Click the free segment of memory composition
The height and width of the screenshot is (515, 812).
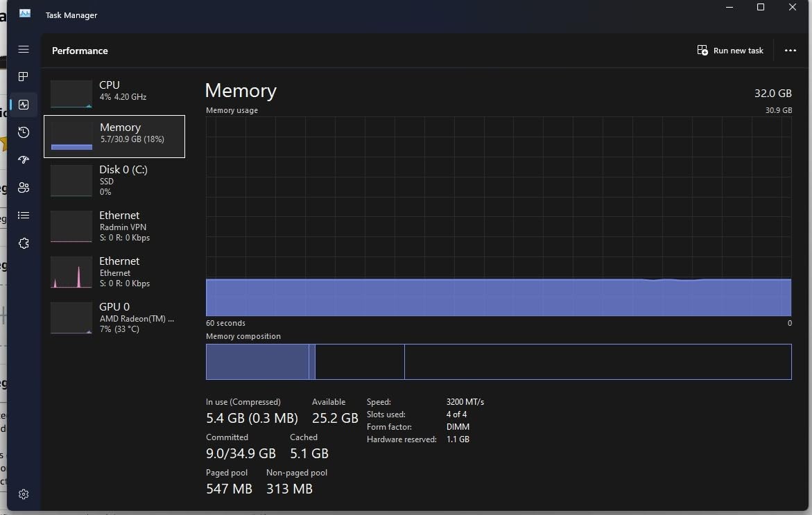[x=598, y=362]
